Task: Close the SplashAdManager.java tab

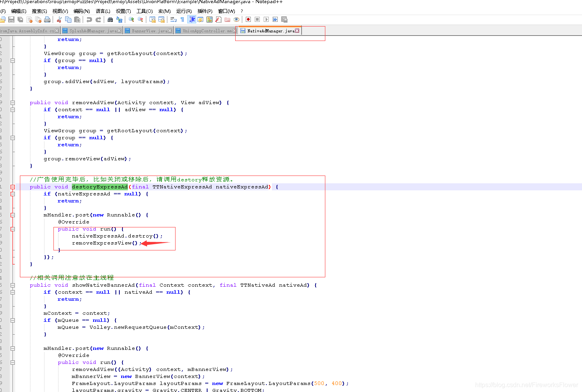Action: pos(120,31)
